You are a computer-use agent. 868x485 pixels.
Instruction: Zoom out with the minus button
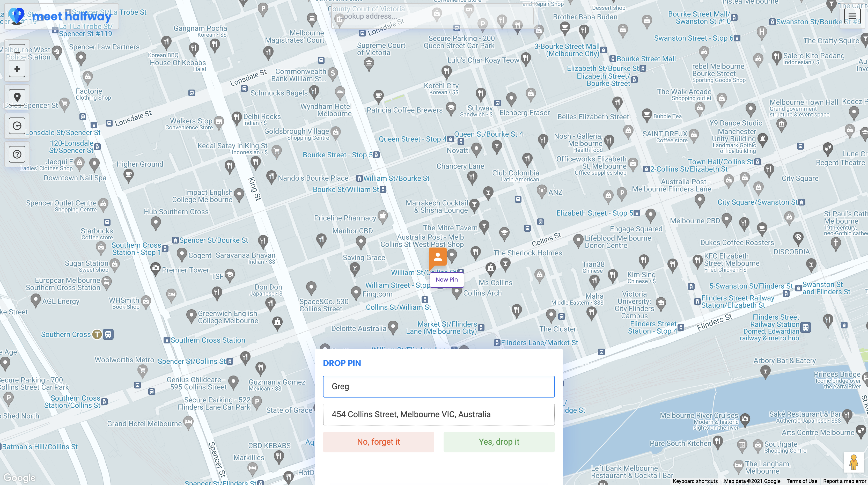point(17,53)
